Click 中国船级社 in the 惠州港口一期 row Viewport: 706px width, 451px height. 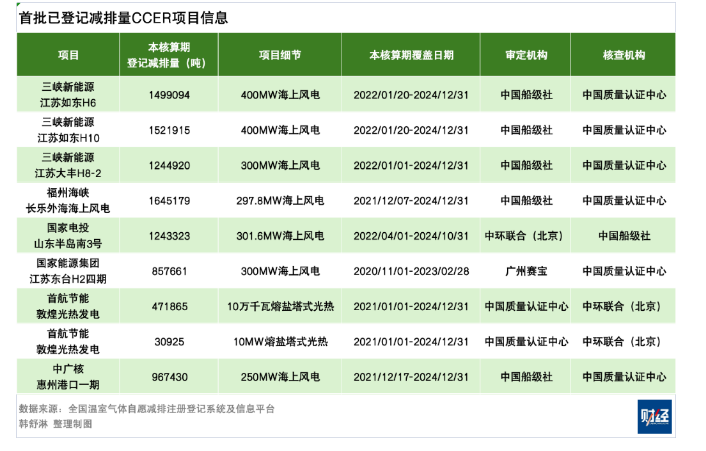coord(526,377)
